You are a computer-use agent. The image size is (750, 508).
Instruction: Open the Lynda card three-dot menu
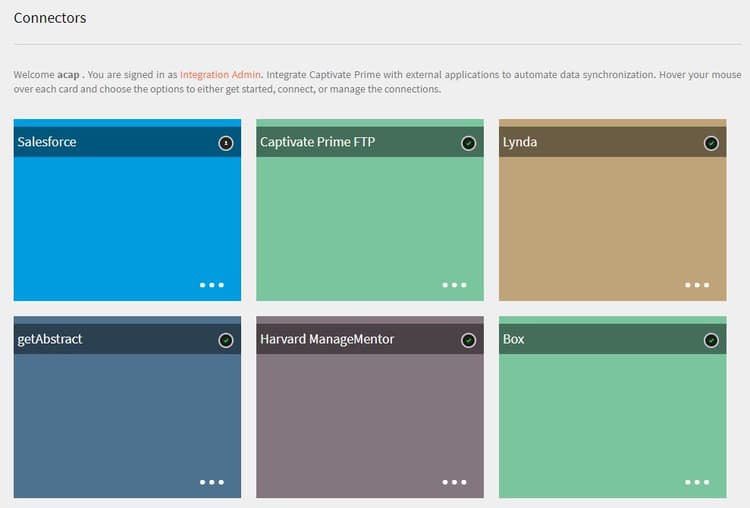click(697, 285)
